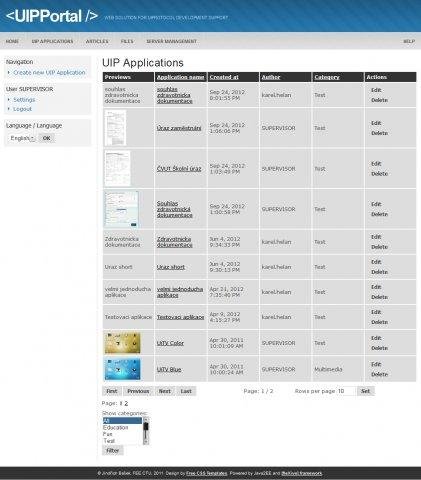The height and width of the screenshot is (480, 421).
Task: Open the HELP menu item
Action: pos(409,41)
